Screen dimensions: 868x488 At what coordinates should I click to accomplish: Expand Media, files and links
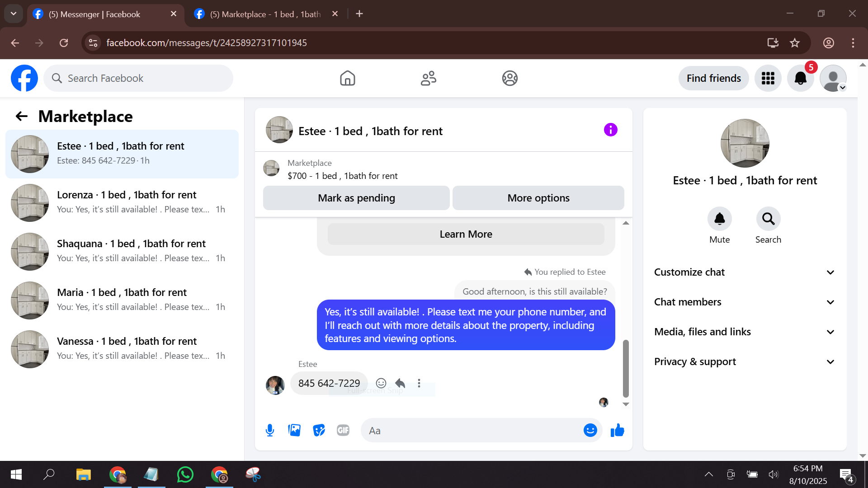pos(745,332)
